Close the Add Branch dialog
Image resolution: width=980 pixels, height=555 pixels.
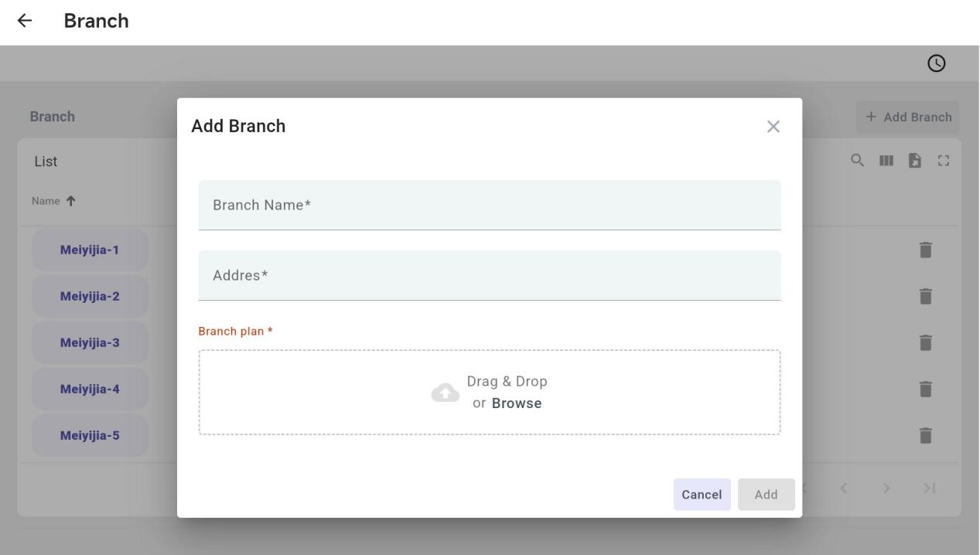point(773,127)
